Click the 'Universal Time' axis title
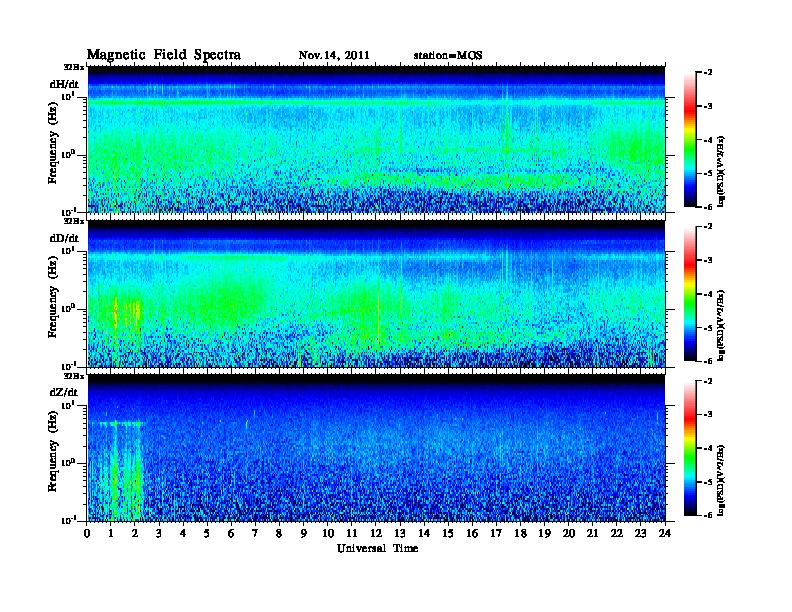The height and width of the screenshot is (612, 792). (x=377, y=548)
